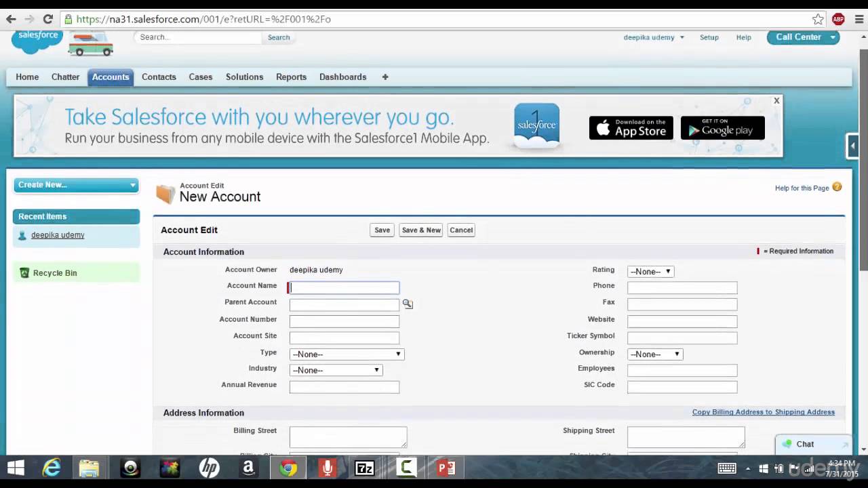Click the Website input field
Image resolution: width=868 pixels, height=488 pixels.
[682, 321]
